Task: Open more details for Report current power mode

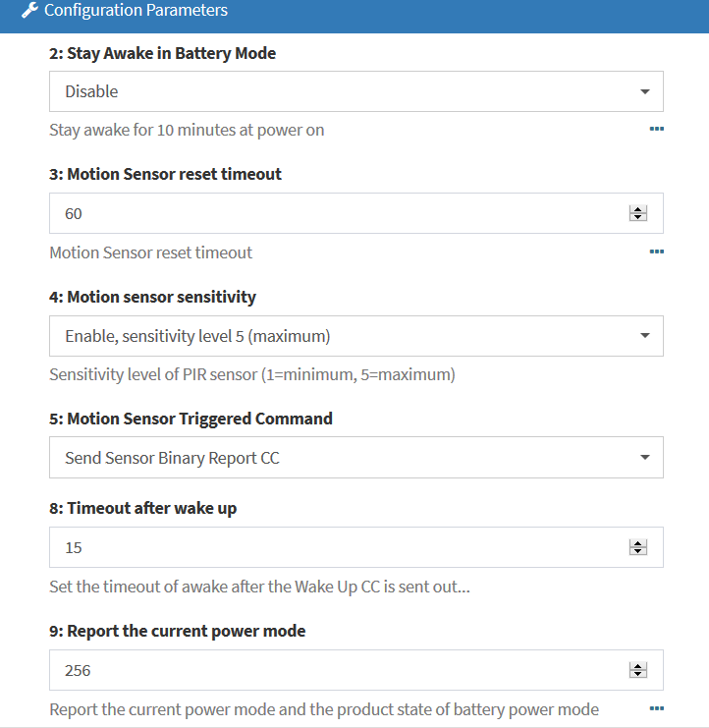Action: [x=656, y=708]
